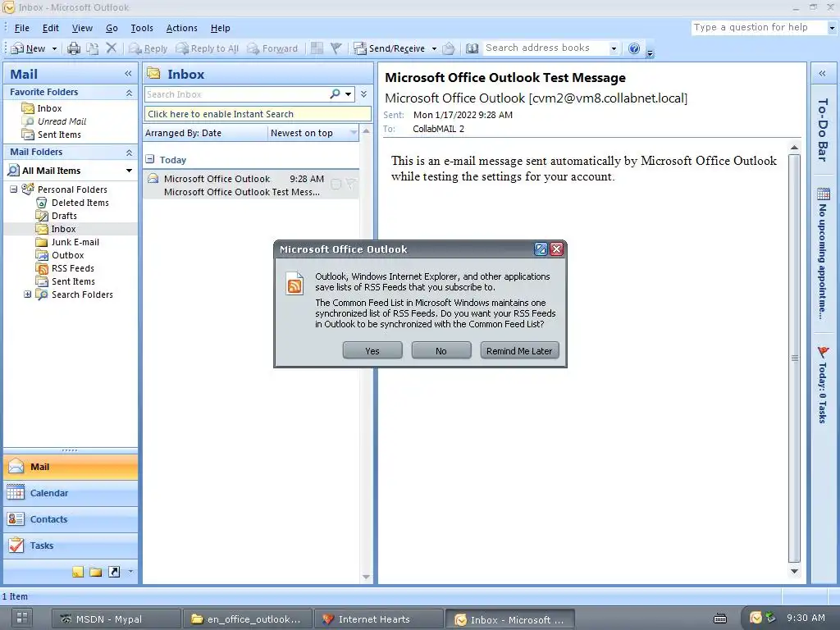Viewport: 840px width, 630px height.
Task: Toggle the category box on the test message
Action: point(336,185)
